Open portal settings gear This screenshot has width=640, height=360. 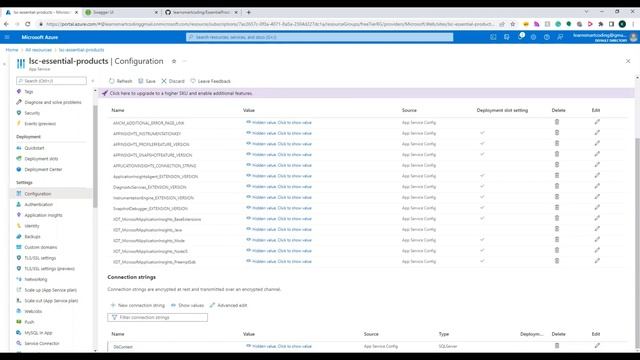click(533, 37)
